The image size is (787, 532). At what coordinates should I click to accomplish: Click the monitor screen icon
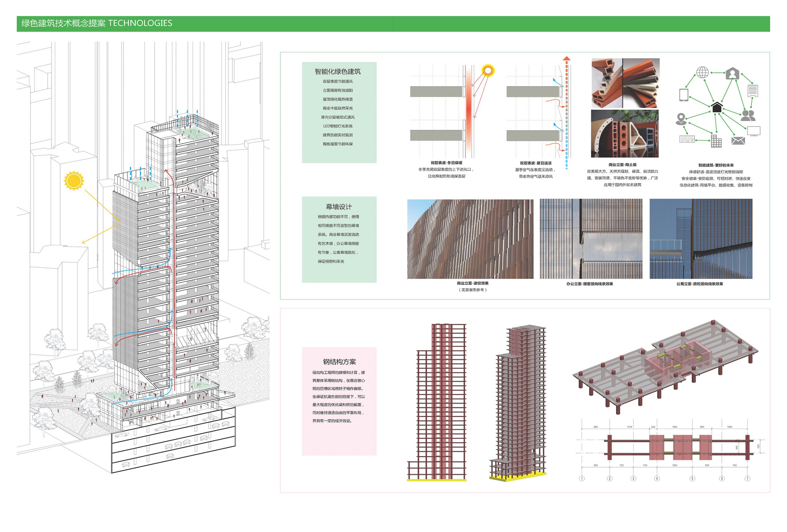[x=754, y=131]
